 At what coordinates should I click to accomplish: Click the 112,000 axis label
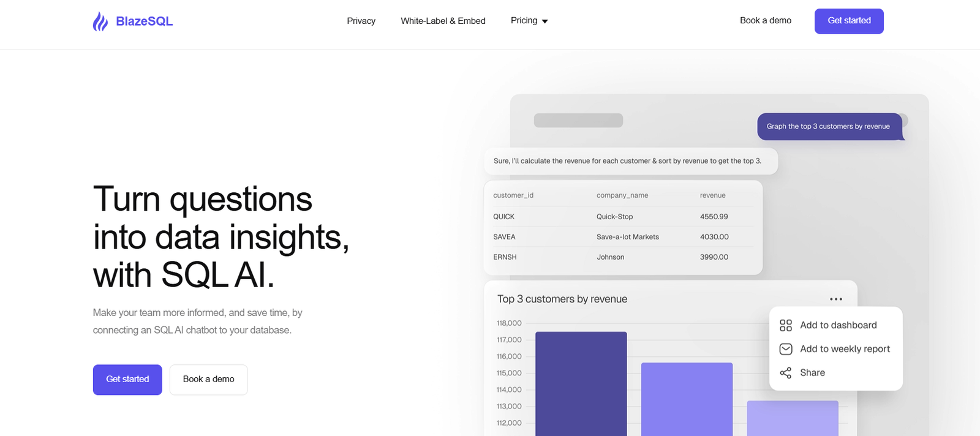[509, 423]
